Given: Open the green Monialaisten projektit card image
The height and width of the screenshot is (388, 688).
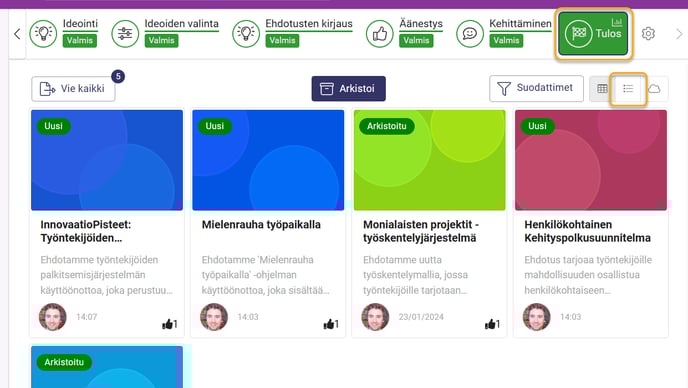Looking at the screenshot, I should [x=430, y=160].
